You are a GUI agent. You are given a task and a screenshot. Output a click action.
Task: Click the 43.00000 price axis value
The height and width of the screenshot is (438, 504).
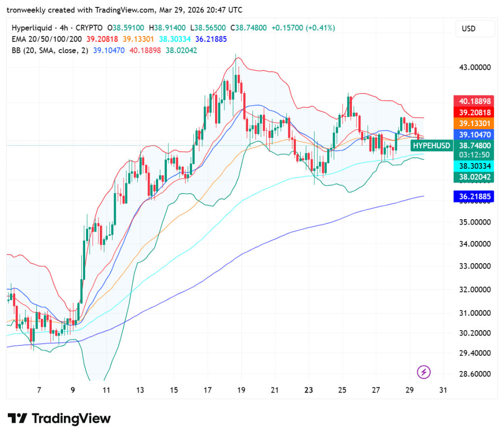click(475, 67)
